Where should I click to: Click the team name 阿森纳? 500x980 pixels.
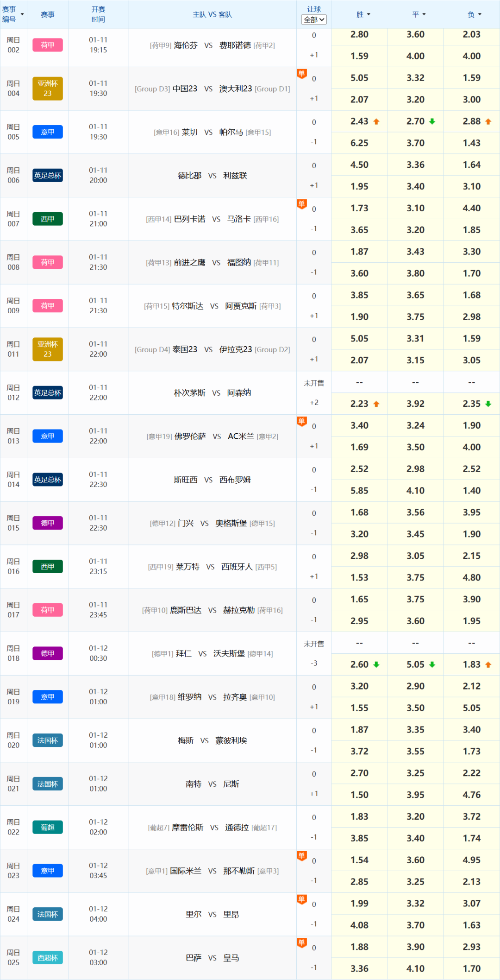[x=239, y=393]
